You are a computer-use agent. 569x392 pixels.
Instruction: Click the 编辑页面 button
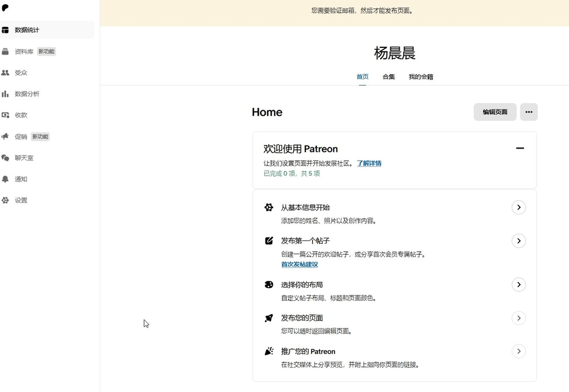click(495, 112)
